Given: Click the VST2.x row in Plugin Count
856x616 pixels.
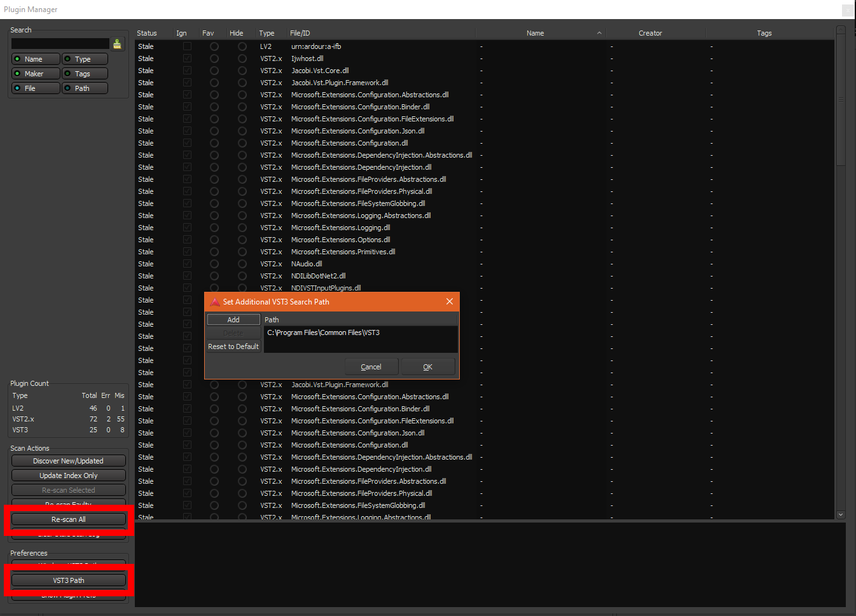Looking at the screenshot, I should click(x=69, y=419).
